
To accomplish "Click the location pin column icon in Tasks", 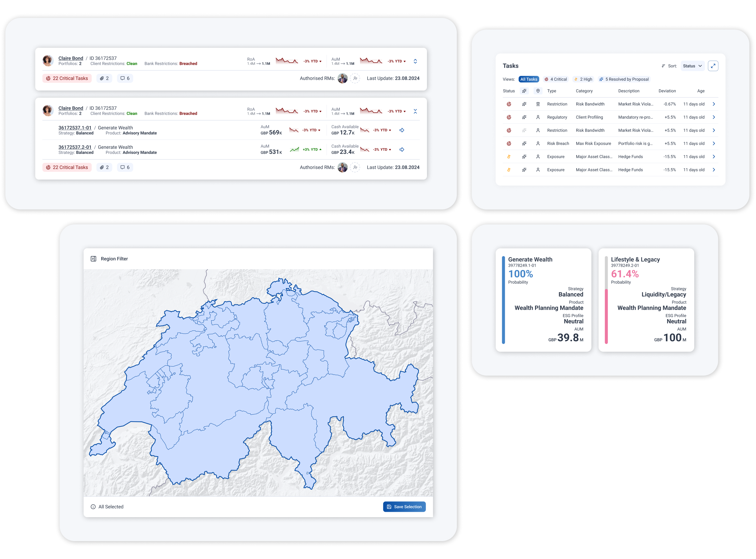I will pos(538,91).
